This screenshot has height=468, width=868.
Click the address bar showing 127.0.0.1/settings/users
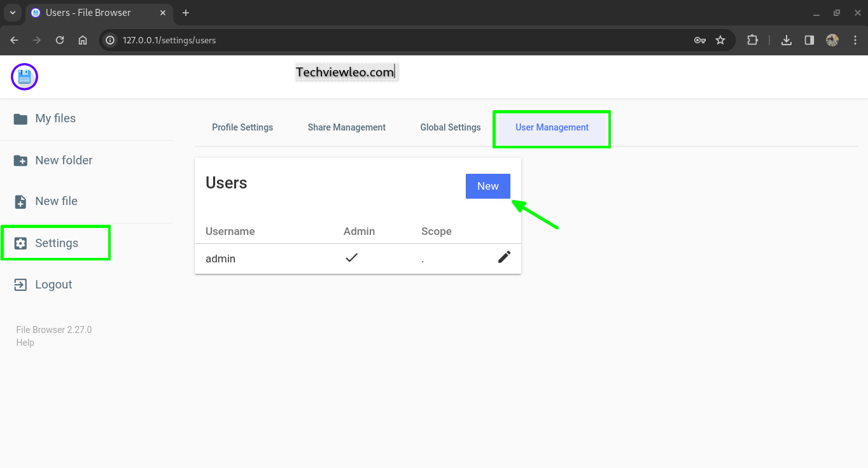[x=169, y=39]
